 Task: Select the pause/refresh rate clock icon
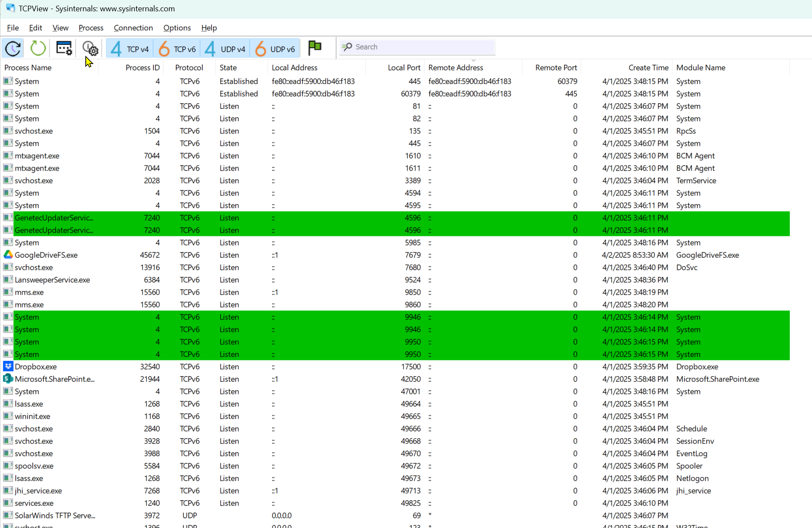coord(13,48)
